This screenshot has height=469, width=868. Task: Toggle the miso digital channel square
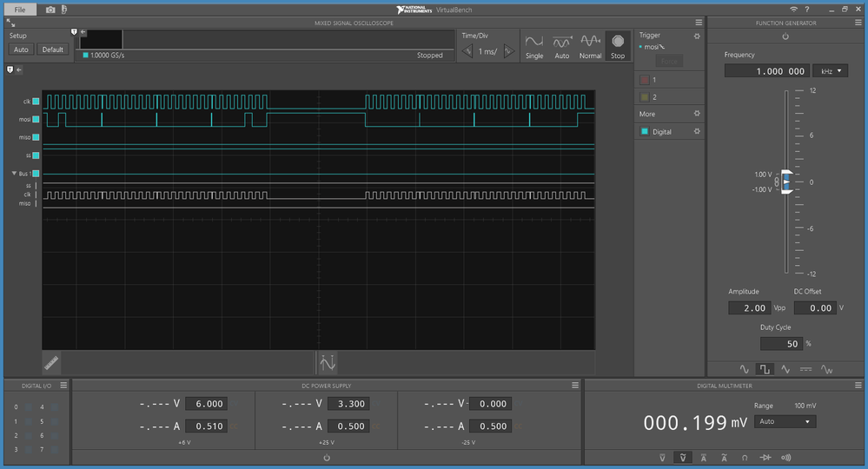36,137
